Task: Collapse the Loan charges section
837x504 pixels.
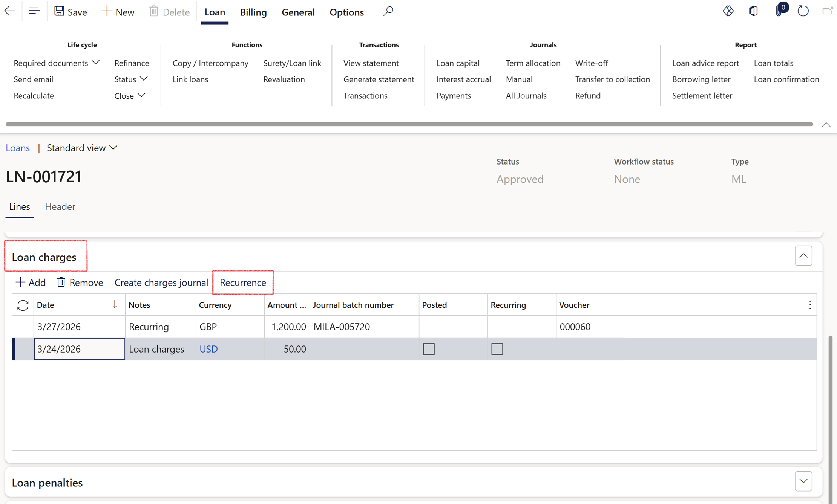Action: coord(803,256)
